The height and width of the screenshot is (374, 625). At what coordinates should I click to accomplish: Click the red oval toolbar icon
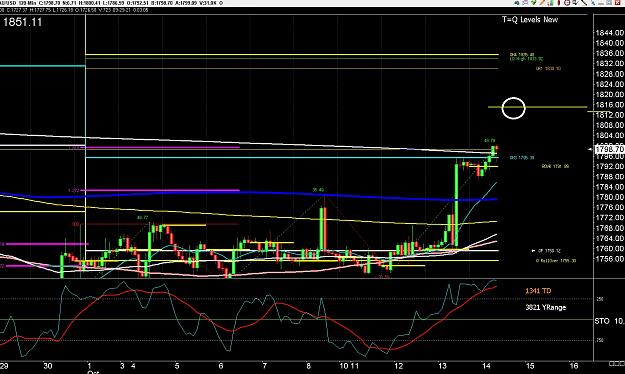click(559, 2)
